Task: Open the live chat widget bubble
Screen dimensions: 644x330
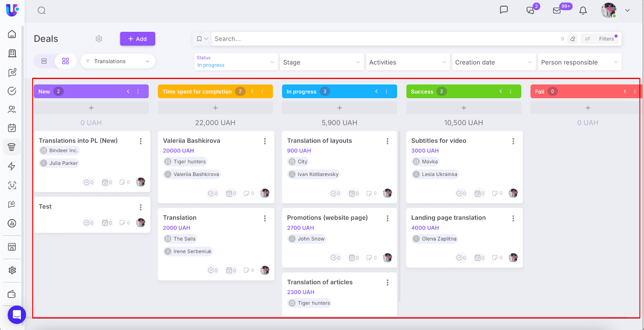Action: pos(17,314)
